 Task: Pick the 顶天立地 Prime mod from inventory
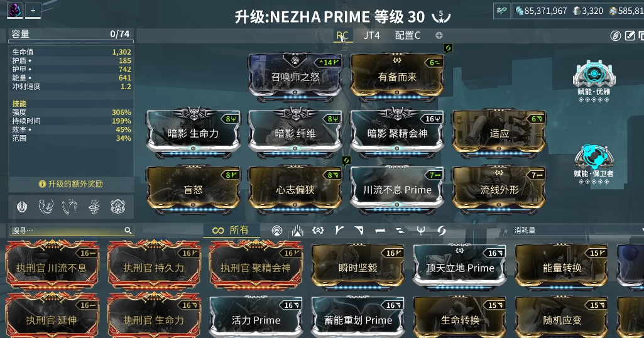click(459, 266)
